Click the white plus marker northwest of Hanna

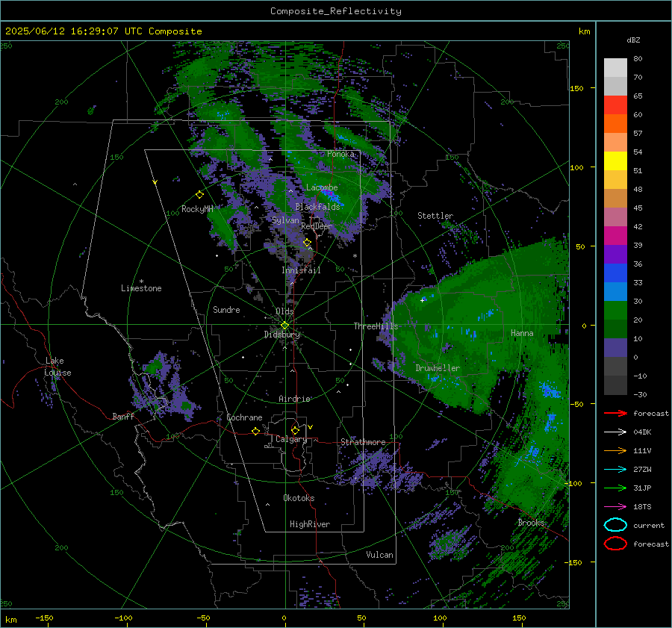422,300
